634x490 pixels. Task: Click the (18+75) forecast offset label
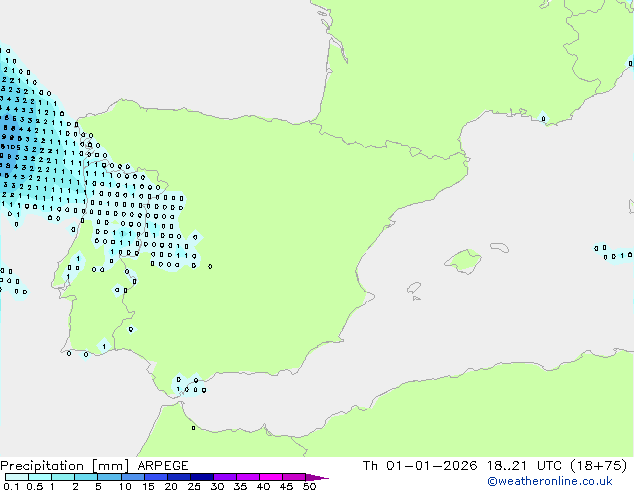596,466
